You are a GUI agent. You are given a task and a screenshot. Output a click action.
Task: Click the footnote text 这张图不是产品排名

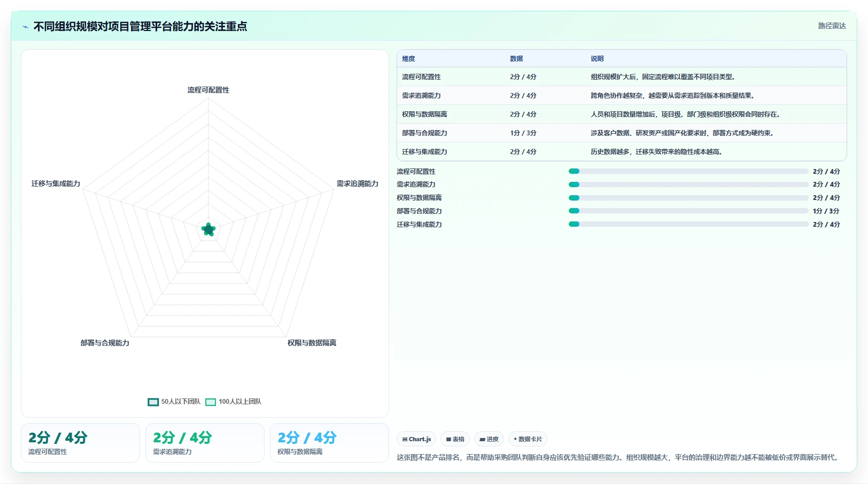coord(429,457)
